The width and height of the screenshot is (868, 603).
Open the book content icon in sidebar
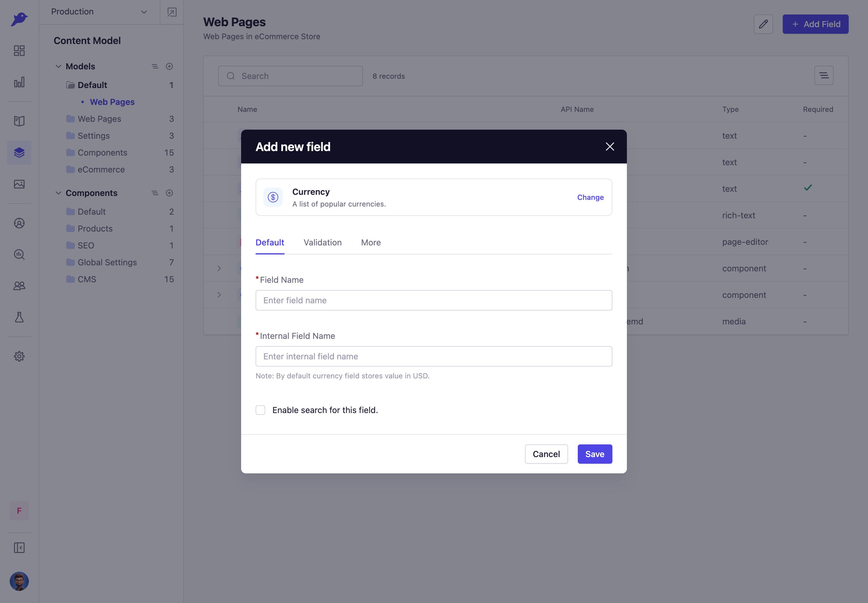(x=19, y=121)
